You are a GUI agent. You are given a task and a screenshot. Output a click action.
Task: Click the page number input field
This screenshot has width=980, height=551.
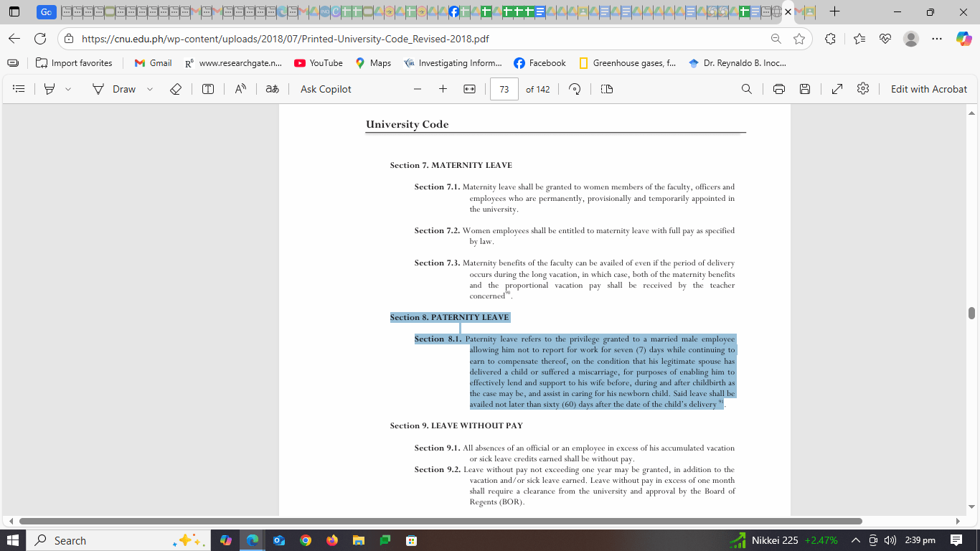(504, 89)
